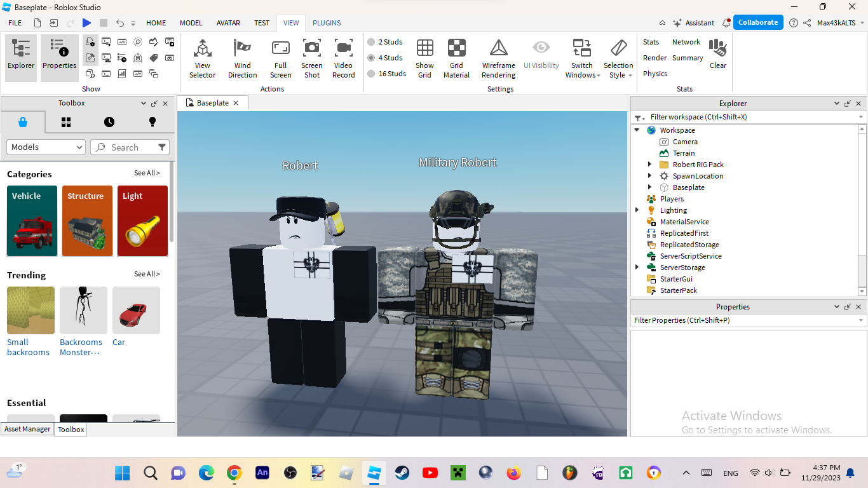Click See All for Trending
The width and height of the screenshot is (868, 488).
(x=147, y=274)
